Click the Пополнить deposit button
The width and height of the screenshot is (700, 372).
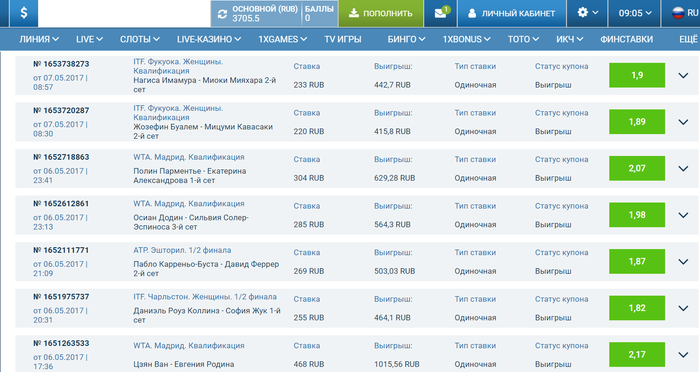[381, 13]
